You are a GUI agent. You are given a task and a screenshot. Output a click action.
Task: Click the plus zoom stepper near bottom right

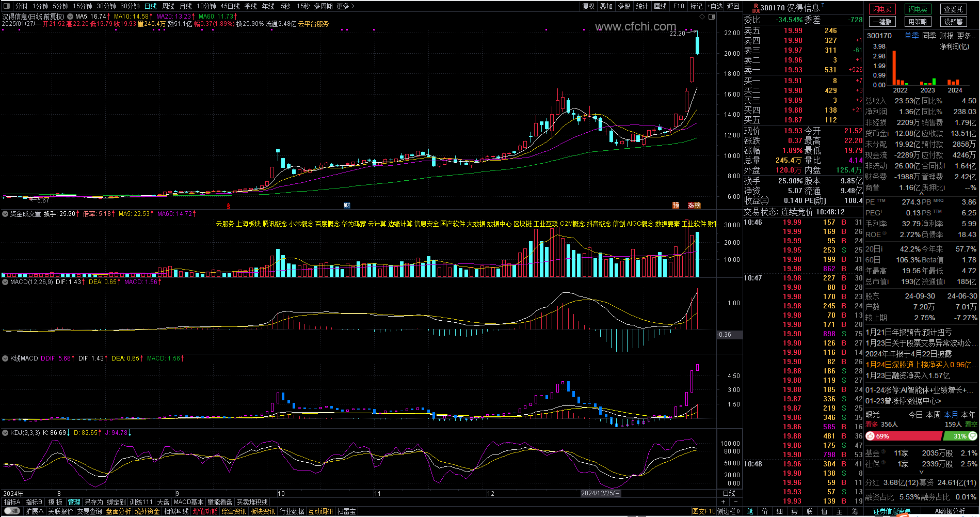723,502
